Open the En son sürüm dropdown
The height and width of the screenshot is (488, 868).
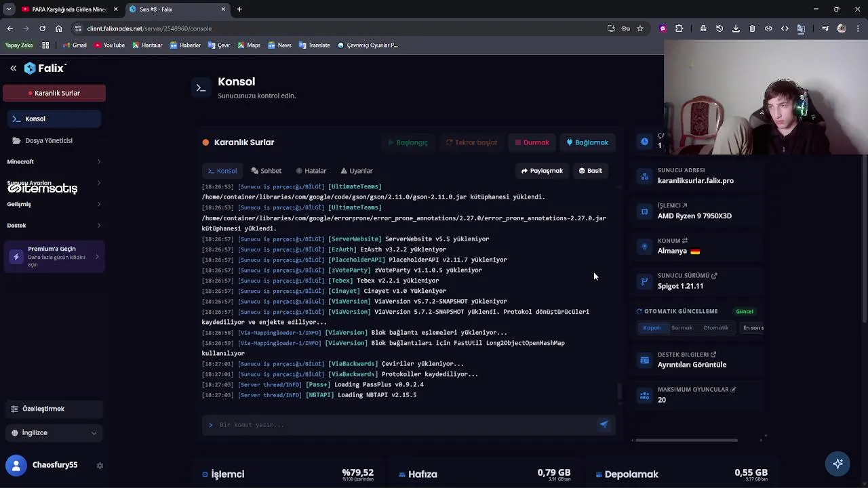tap(753, 328)
